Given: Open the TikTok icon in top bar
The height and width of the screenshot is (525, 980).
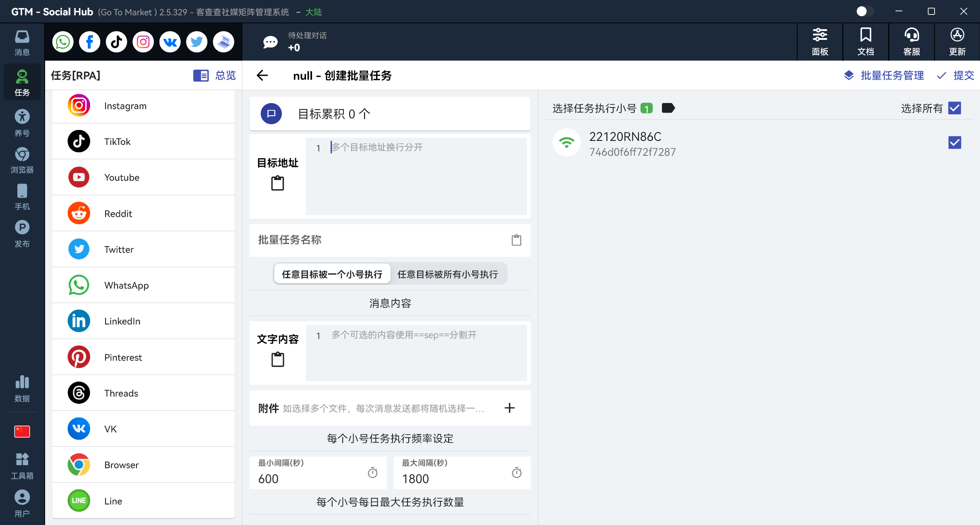Looking at the screenshot, I should pos(116,42).
